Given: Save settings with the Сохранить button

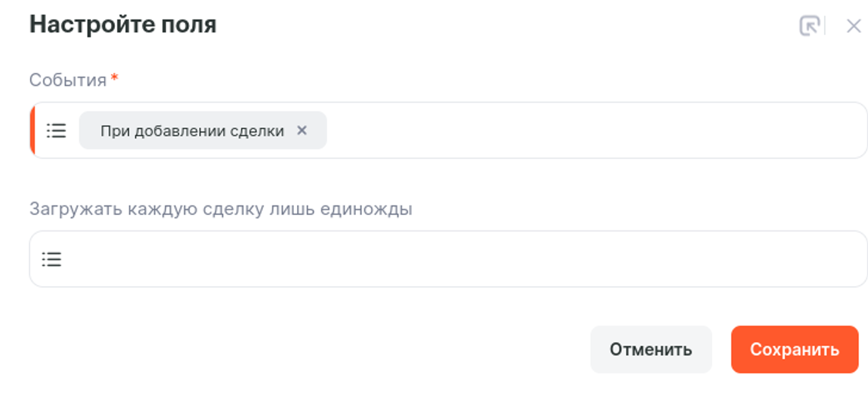Looking at the screenshot, I should coord(794,350).
